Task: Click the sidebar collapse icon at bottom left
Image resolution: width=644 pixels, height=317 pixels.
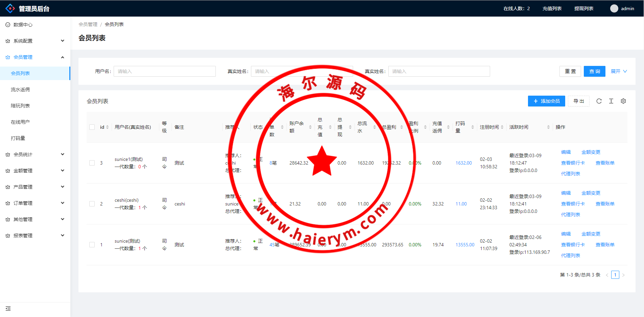Action: click(8, 309)
